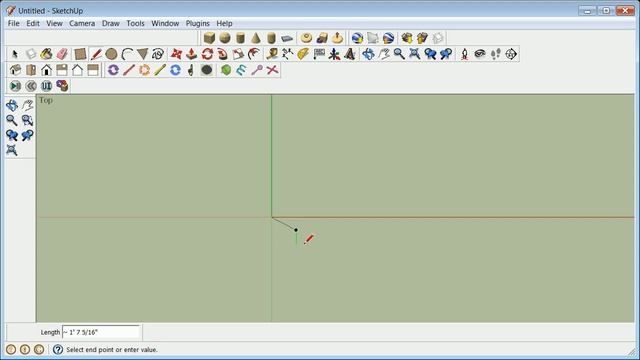Image resolution: width=640 pixels, height=360 pixels.
Task: Click Share Model upload icon
Action: [x=422, y=38]
